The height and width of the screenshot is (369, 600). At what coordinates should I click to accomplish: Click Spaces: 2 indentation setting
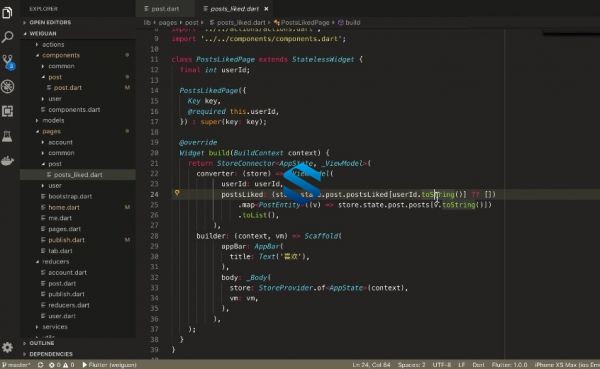(x=411, y=365)
